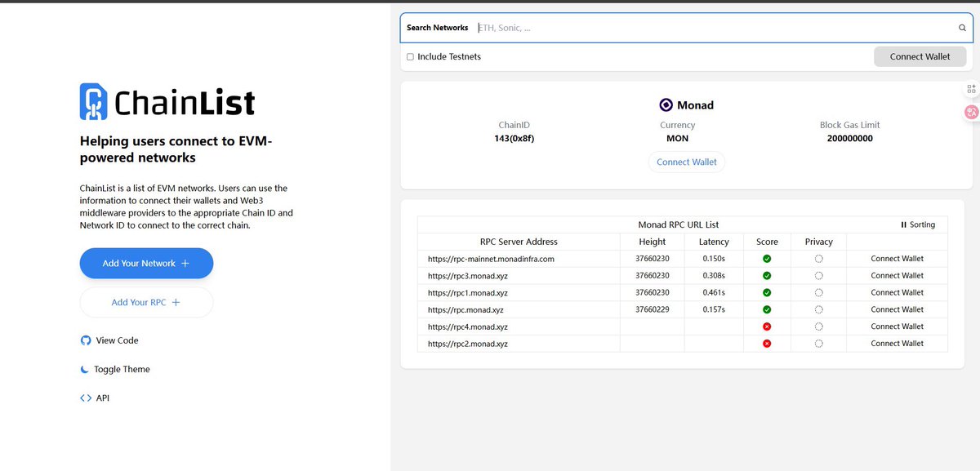Image resolution: width=980 pixels, height=471 pixels.
Task: Click the moon icon for Toggle Theme
Action: tap(85, 369)
